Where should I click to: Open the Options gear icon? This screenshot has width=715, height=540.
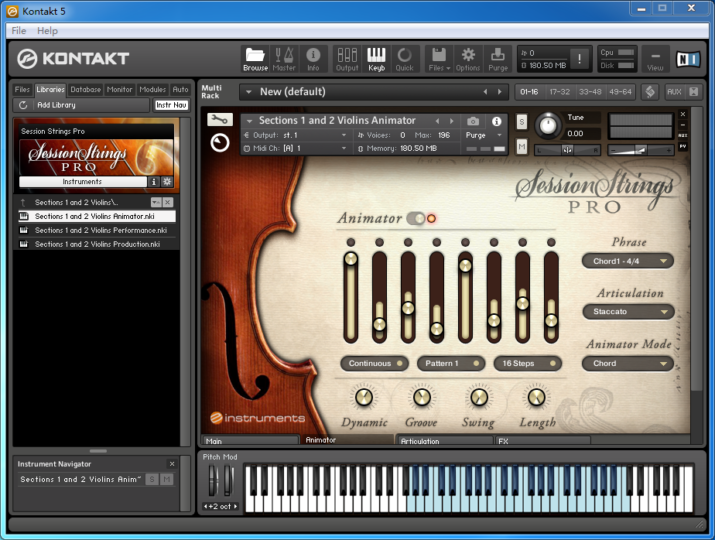click(x=468, y=58)
